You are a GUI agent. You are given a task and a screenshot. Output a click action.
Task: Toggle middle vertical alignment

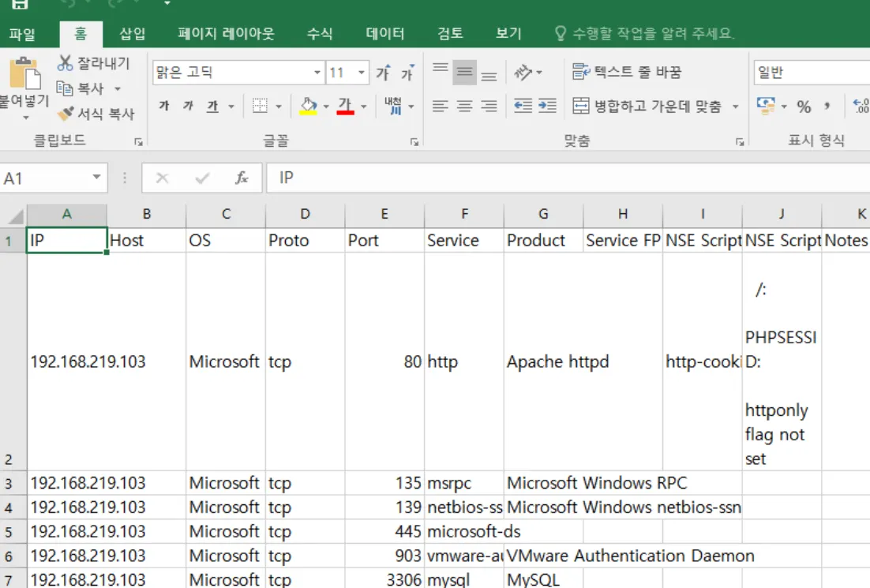point(464,73)
